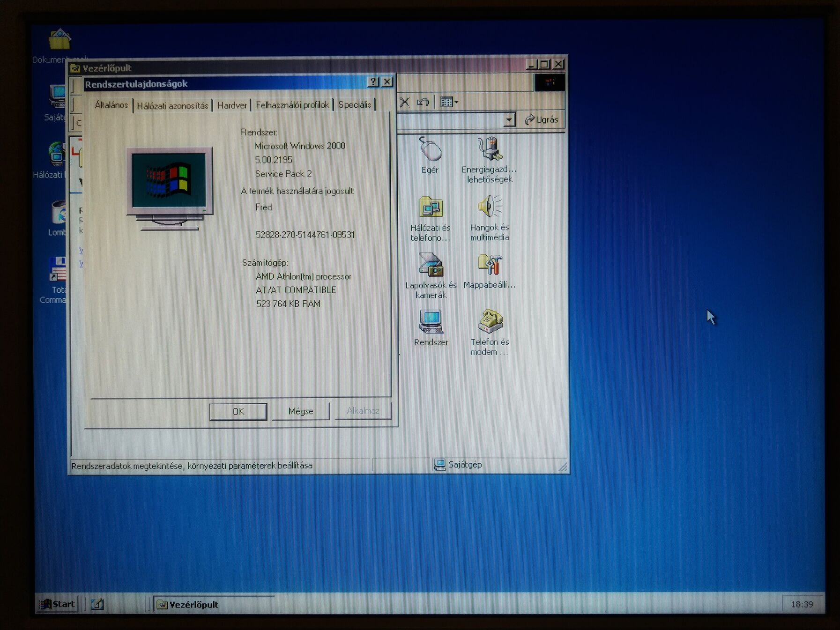Switch to the Hálózati azonosítás tab

172,106
